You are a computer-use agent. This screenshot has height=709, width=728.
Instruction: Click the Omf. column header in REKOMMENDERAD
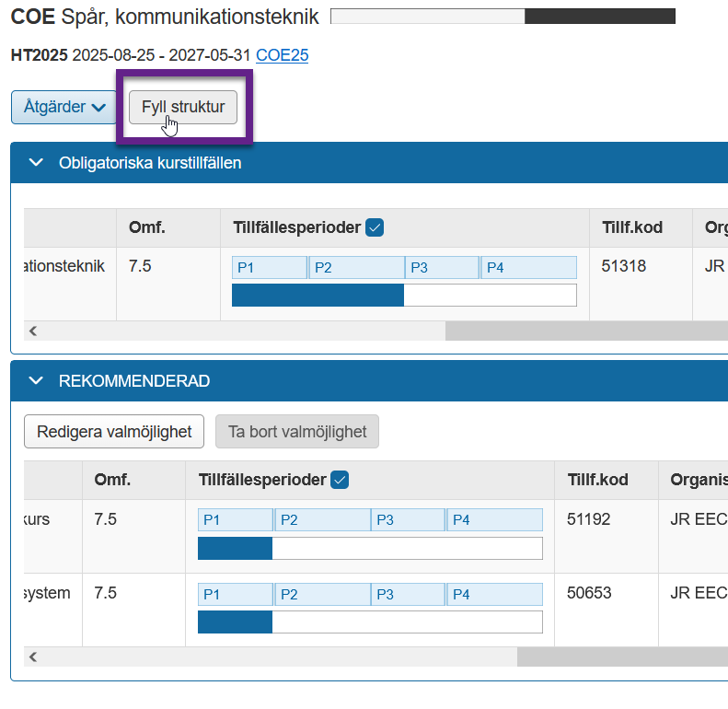coord(112,480)
